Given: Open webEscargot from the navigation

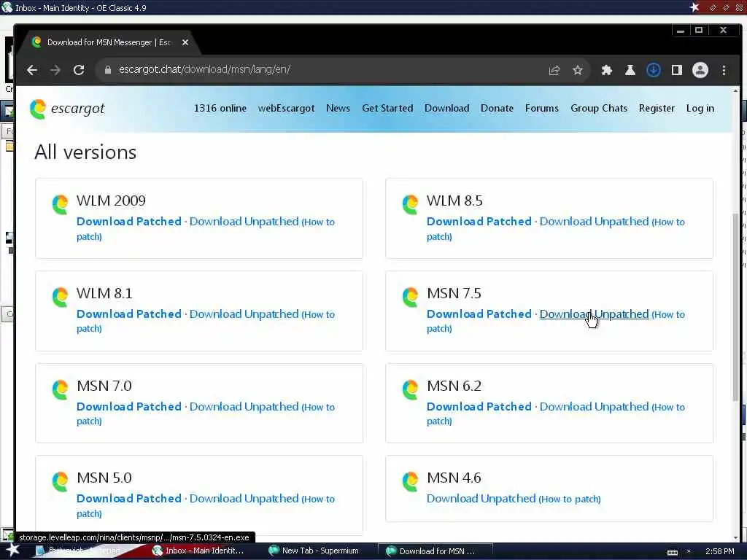Looking at the screenshot, I should [286, 108].
